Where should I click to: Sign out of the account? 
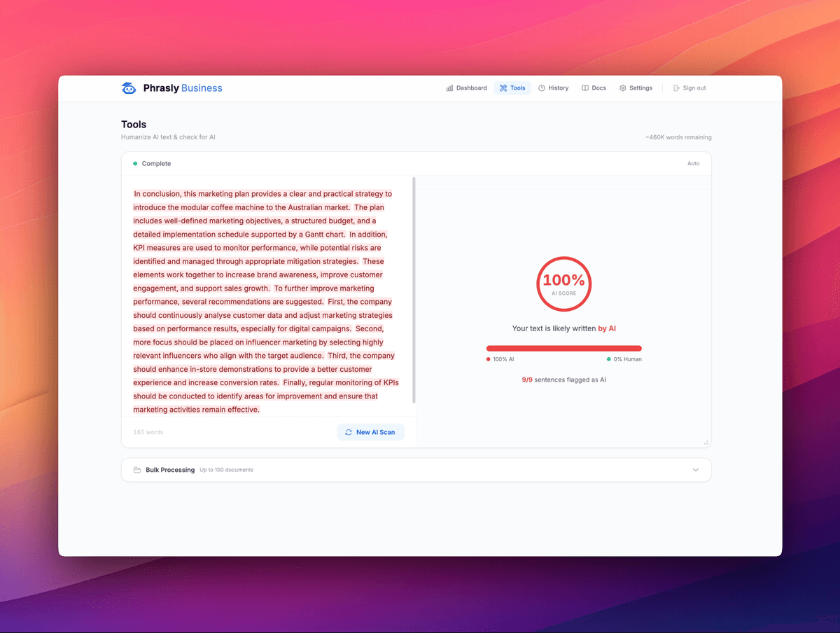pyautogui.click(x=689, y=88)
